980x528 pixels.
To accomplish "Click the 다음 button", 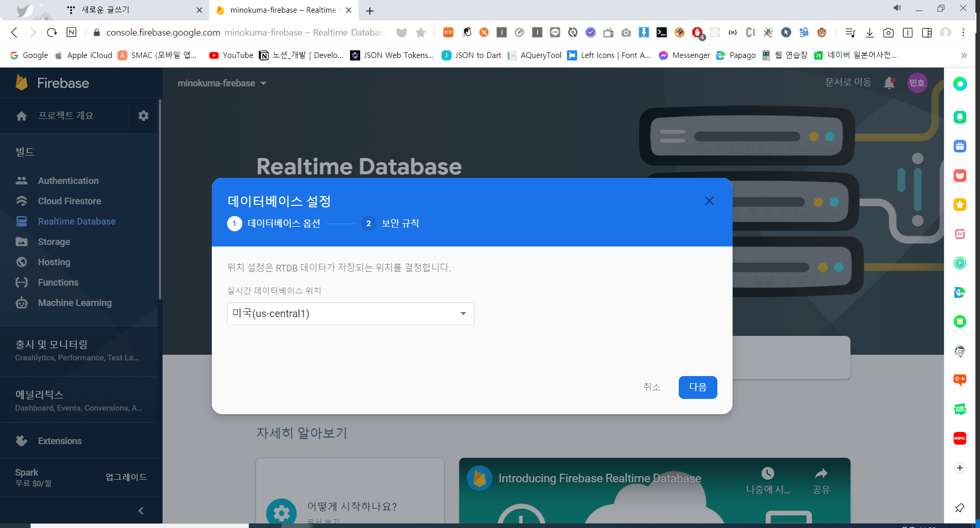I will pos(698,387).
